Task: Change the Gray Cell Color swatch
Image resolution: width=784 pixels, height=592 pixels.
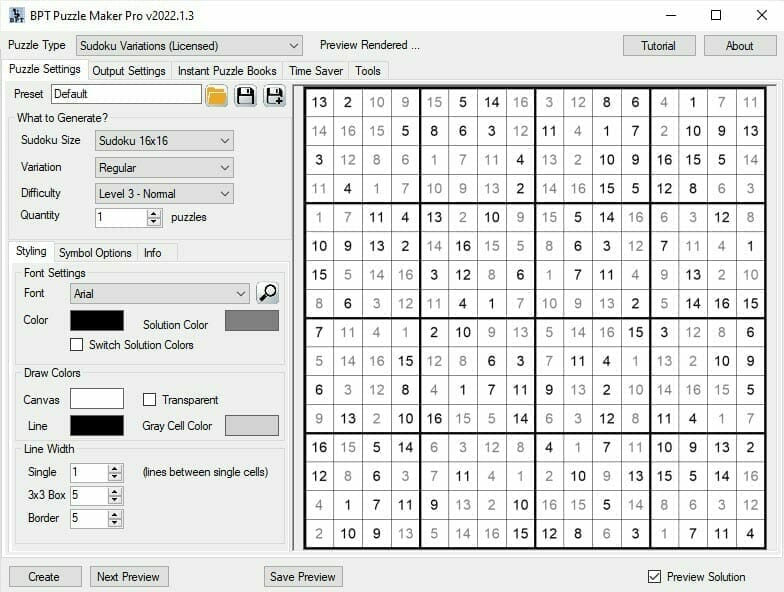Action: [x=252, y=426]
